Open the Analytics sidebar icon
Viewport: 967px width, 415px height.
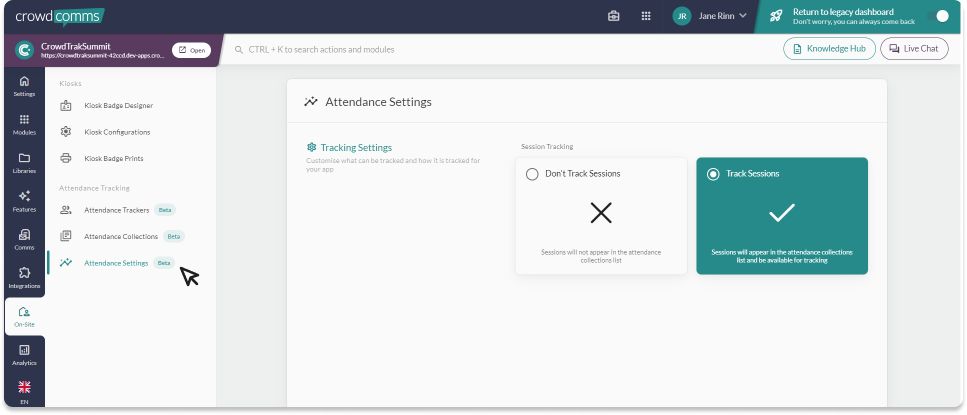[24, 354]
